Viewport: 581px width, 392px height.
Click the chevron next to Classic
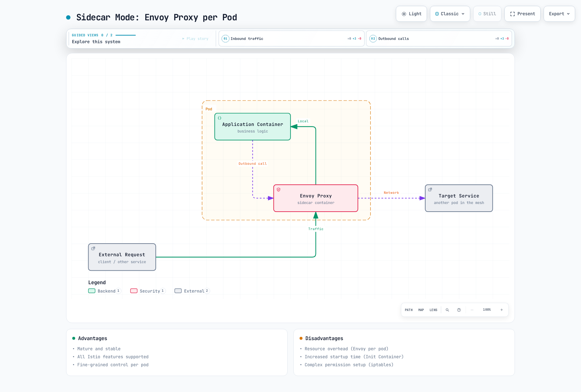pos(463,14)
